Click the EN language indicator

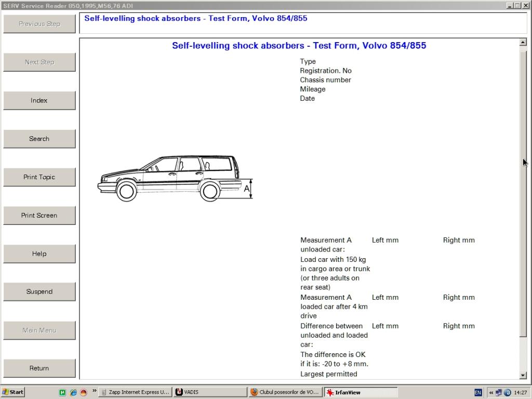coord(478,392)
